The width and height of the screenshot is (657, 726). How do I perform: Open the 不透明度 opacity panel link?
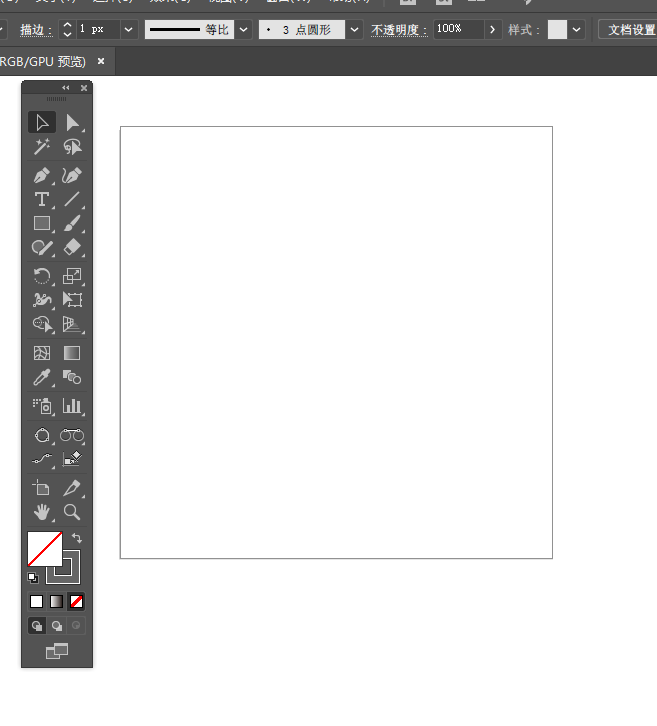[399, 30]
